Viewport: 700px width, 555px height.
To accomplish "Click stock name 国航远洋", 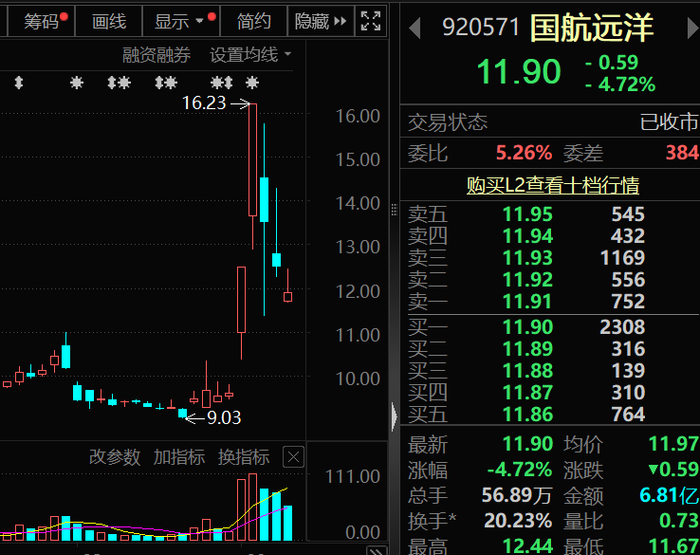I will coord(592,28).
